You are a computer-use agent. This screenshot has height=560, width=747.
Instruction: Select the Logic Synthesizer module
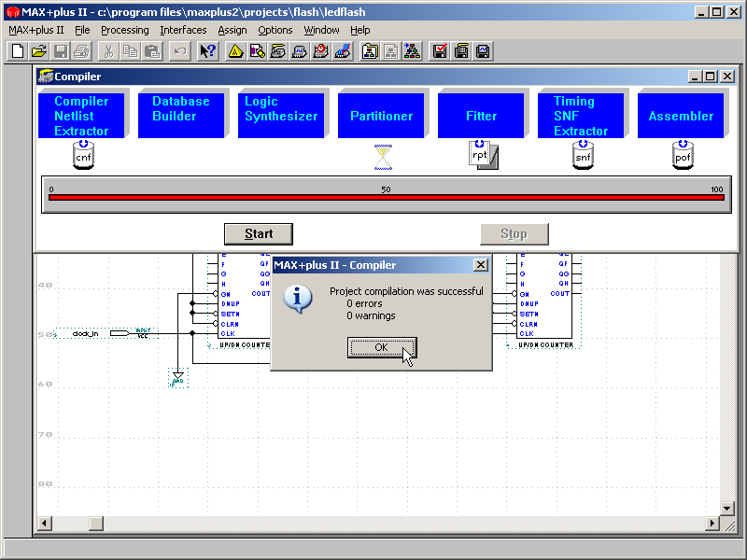[281, 116]
